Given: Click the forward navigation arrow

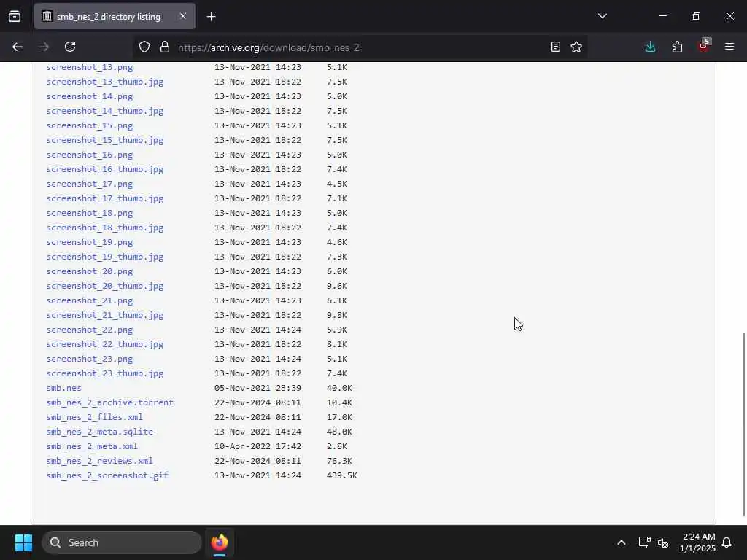Looking at the screenshot, I should 44,47.
